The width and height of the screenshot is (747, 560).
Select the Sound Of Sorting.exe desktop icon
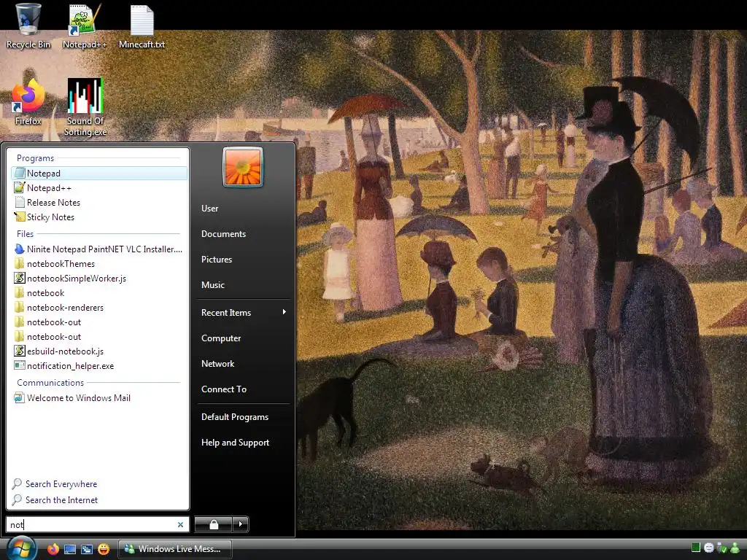coord(85,107)
